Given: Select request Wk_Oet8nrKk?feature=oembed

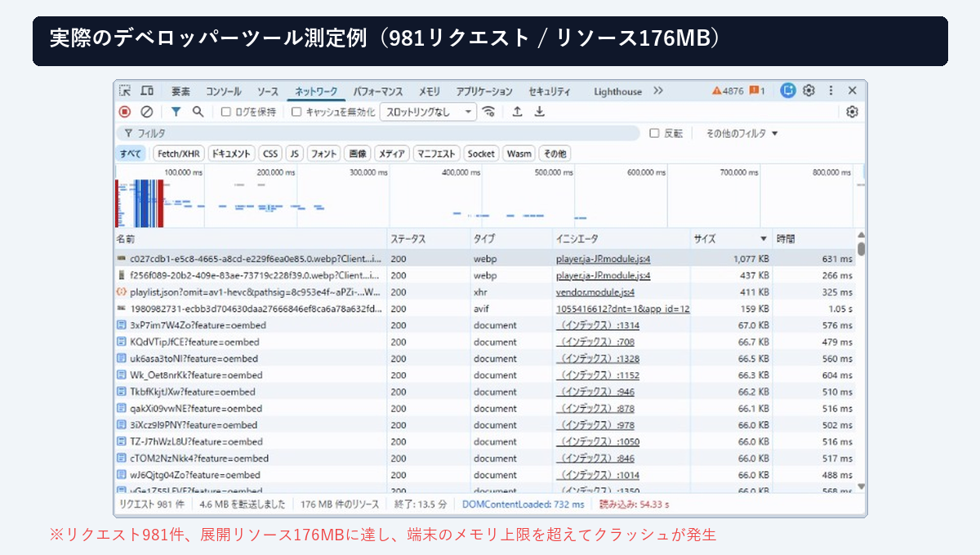Looking at the screenshot, I should (x=485, y=375).
